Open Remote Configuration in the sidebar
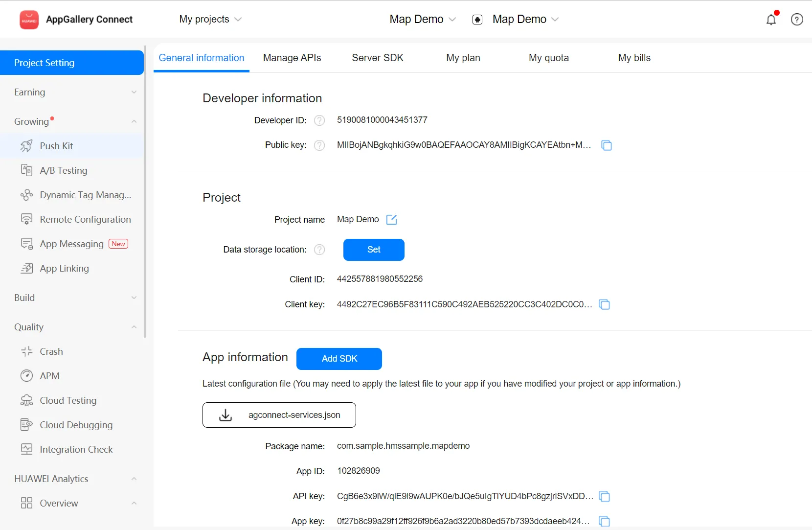The image size is (812, 530). [x=85, y=219]
